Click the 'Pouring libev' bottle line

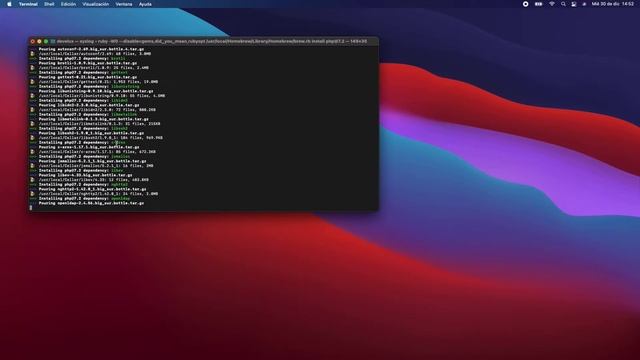pos(85,175)
